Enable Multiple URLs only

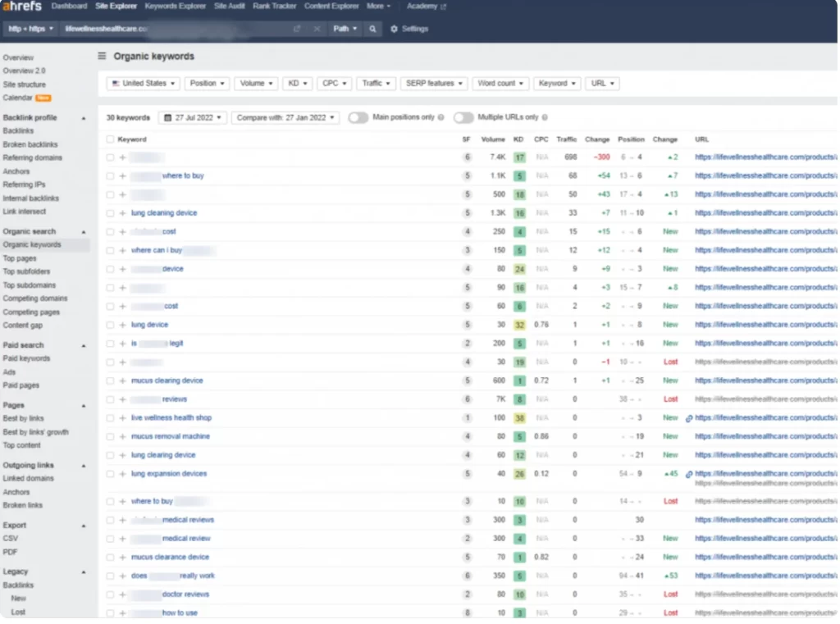pyautogui.click(x=463, y=117)
